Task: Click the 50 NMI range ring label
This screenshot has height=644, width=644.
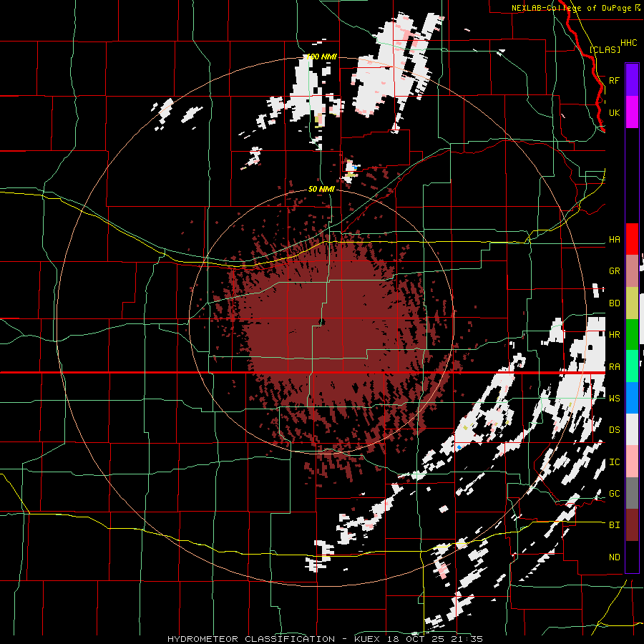Action: click(321, 190)
